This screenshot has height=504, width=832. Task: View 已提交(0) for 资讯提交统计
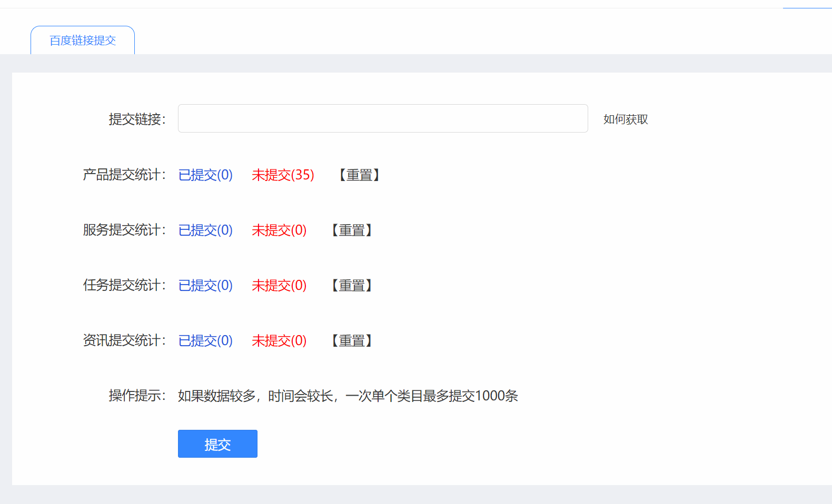click(205, 340)
